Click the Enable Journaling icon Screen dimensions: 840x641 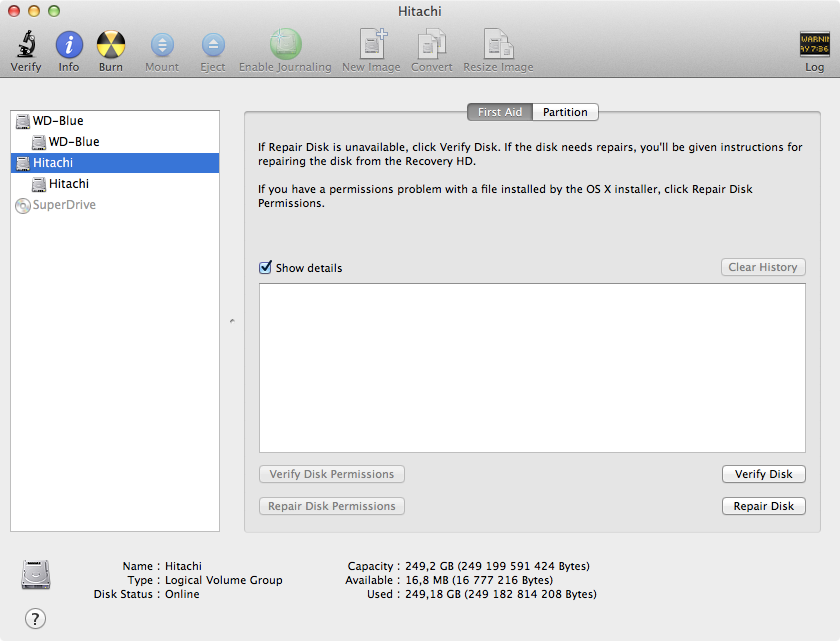[x=286, y=44]
